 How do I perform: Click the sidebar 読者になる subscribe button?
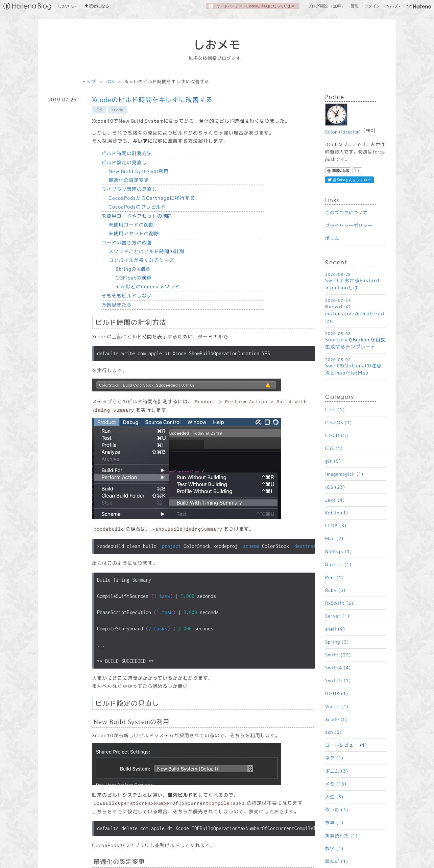tap(338, 171)
